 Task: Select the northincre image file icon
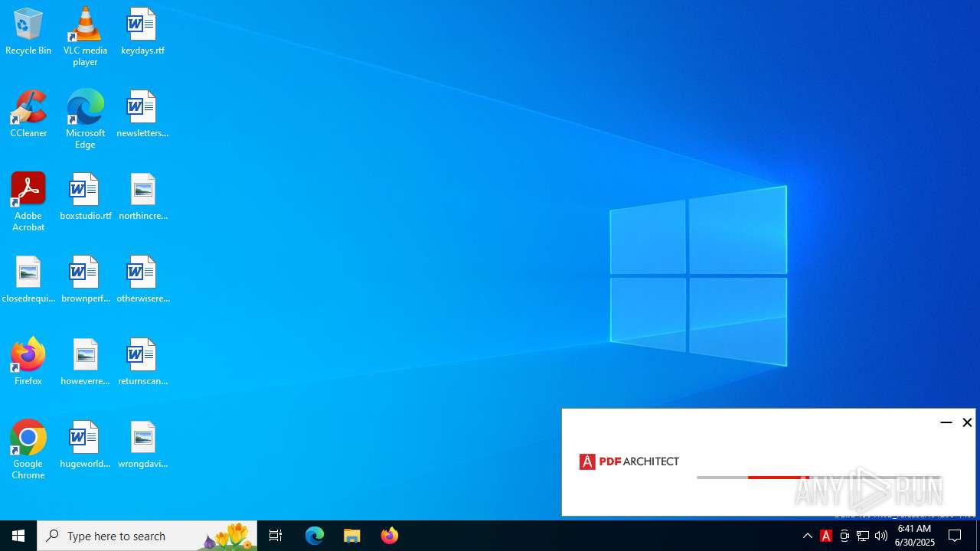[142, 197]
